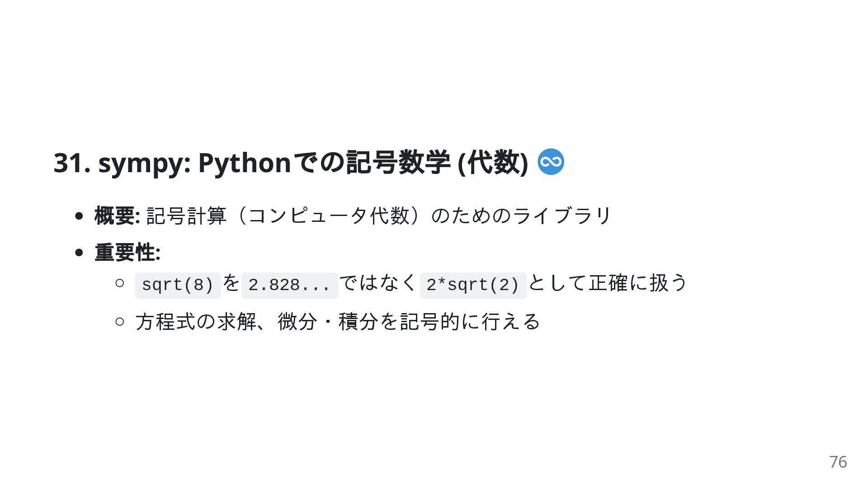Click the 2*sqrt(2) code snippet

(473, 286)
